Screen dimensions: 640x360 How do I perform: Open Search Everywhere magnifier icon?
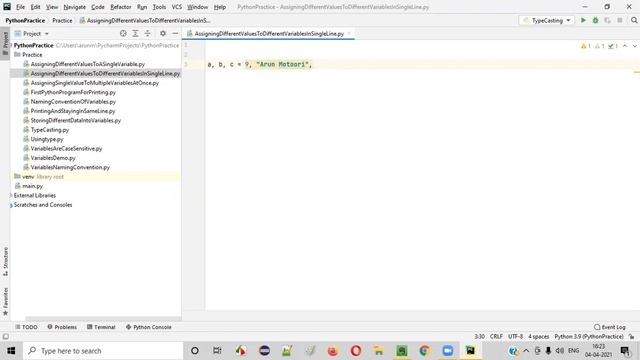click(x=634, y=20)
